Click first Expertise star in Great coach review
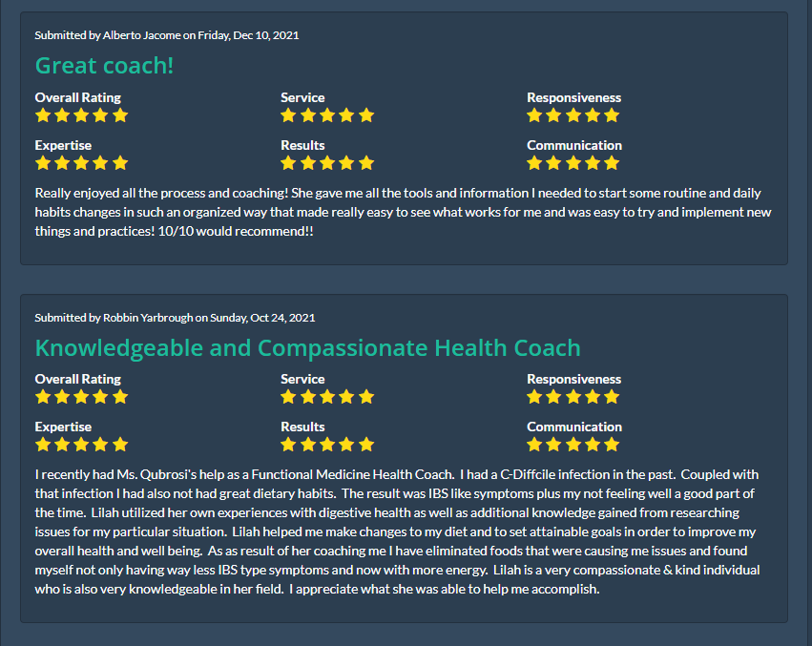Viewport: 812px width, 646px height. pyautogui.click(x=43, y=163)
